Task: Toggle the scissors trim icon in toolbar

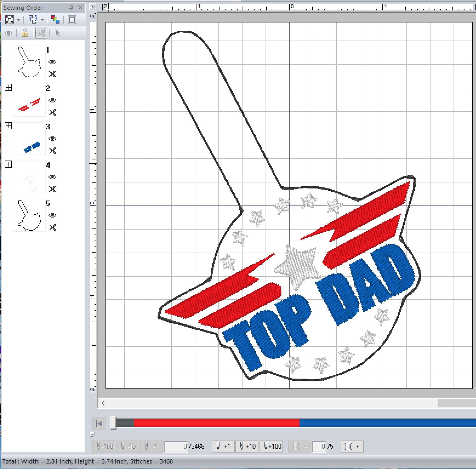Action: tap(41, 33)
